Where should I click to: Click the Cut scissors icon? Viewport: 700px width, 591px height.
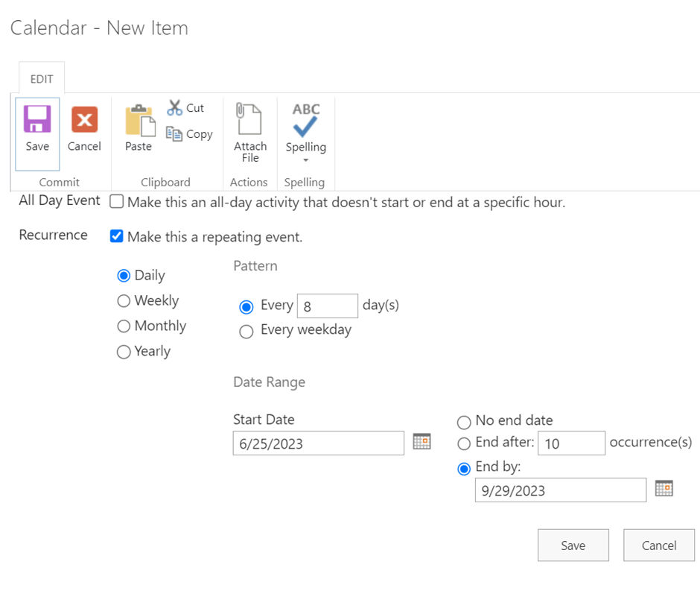[174, 107]
